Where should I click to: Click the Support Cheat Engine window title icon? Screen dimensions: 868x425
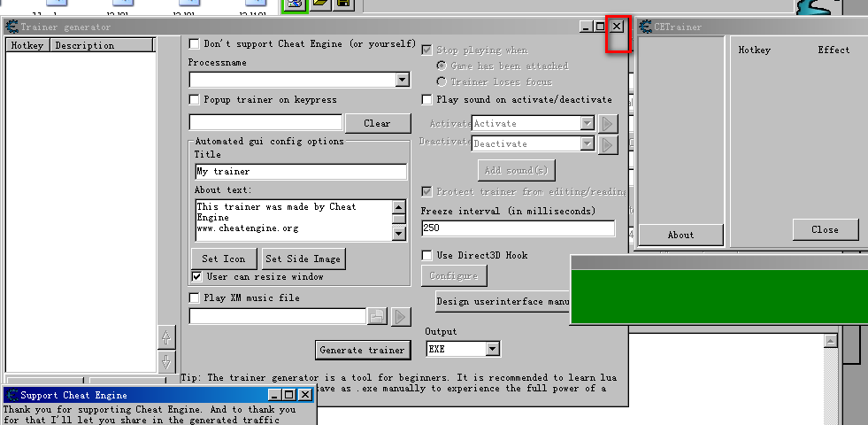tap(12, 395)
